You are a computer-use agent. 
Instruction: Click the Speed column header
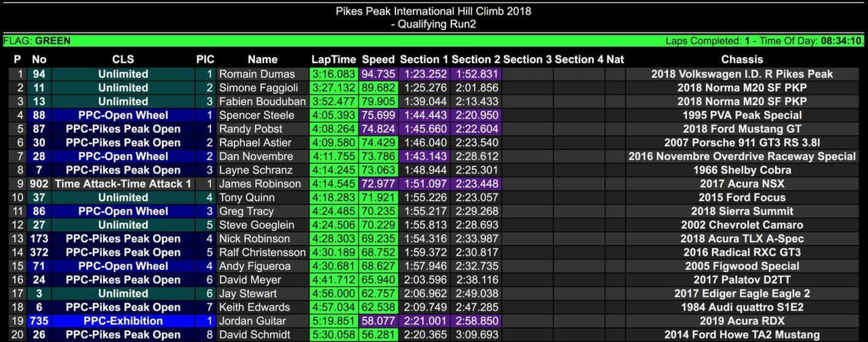(x=378, y=60)
